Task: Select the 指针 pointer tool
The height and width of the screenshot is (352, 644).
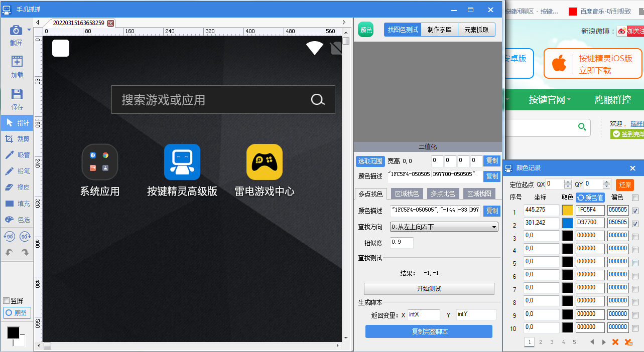Action: point(17,123)
